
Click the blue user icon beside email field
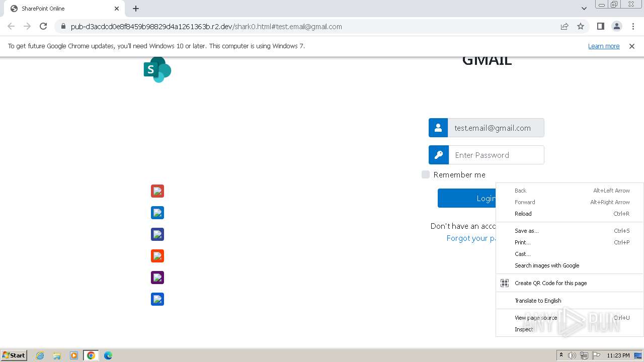438,128
